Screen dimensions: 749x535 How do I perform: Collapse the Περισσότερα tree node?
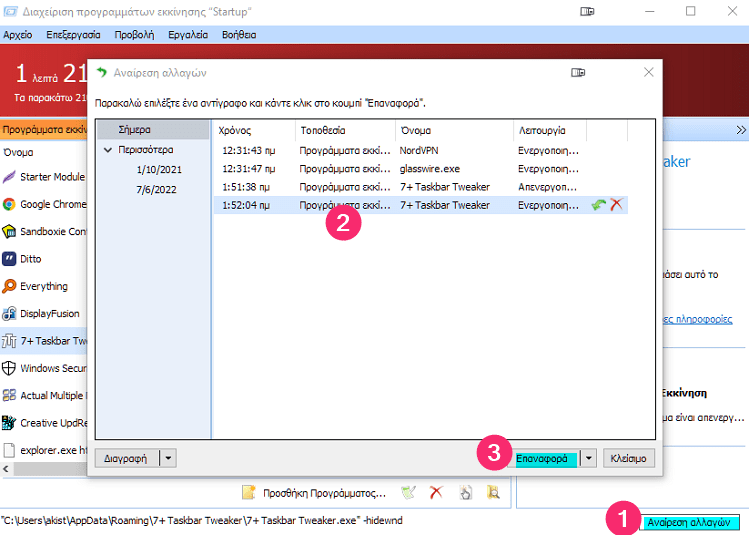pyautogui.click(x=108, y=150)
